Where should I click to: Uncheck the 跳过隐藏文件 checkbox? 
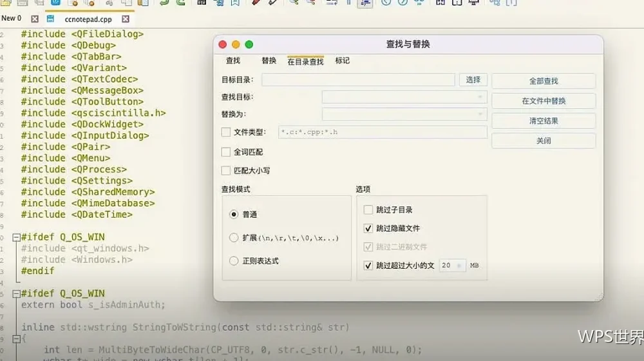pyautogui.click(x=368, y=228)
